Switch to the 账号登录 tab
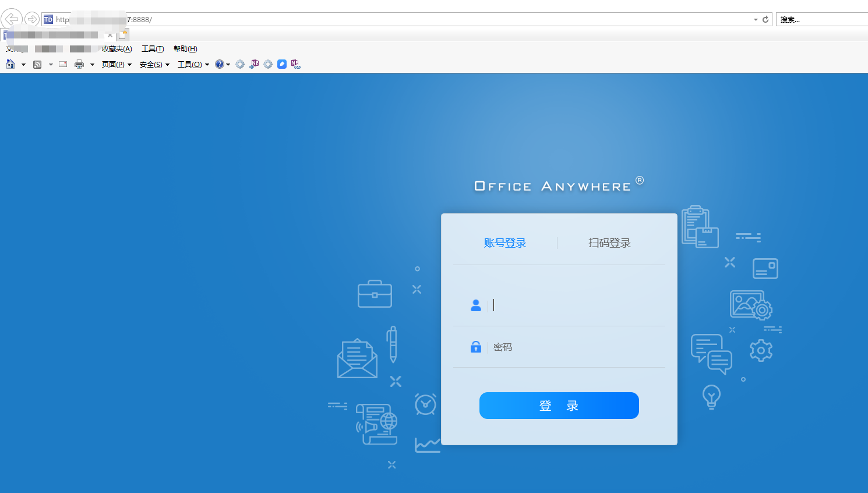Image resolution: width=868 pixels, height=493 pixels. [505, 243]
